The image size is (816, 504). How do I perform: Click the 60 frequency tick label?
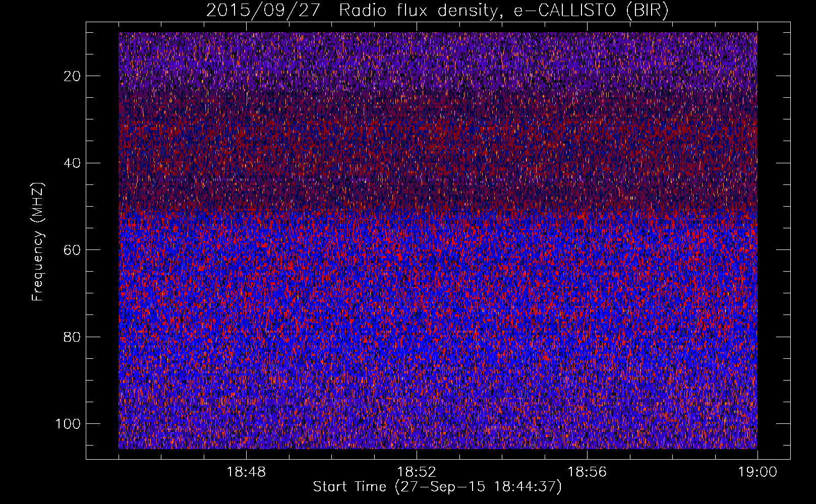(x=73, y=250)
